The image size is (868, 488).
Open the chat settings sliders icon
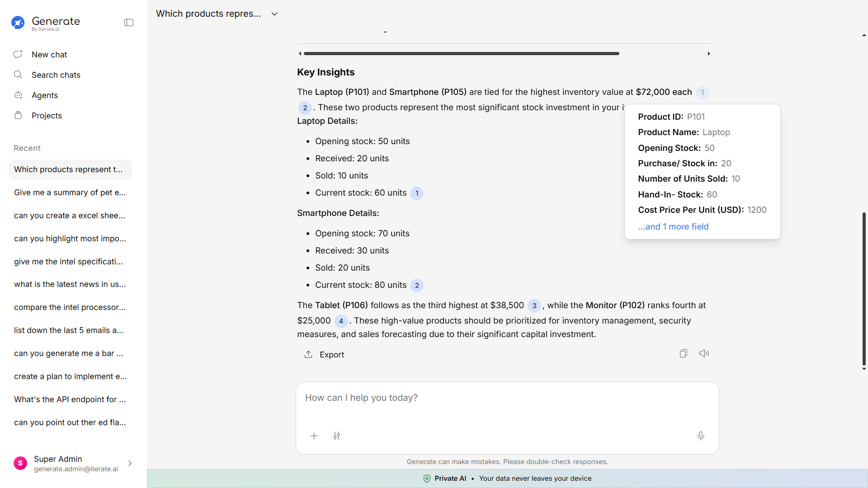click(x=337, y=436)
